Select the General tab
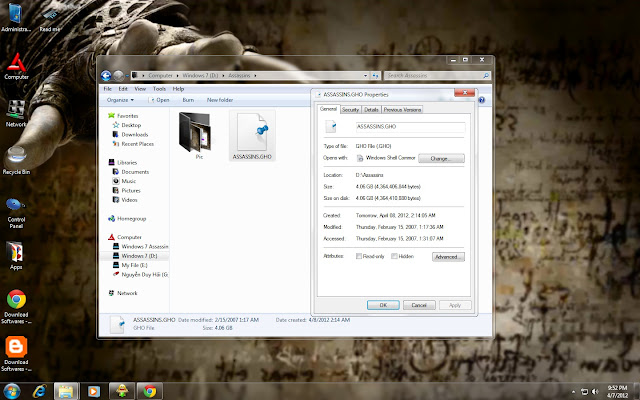The height and width of the screenshot is (400, 640). 328,109
